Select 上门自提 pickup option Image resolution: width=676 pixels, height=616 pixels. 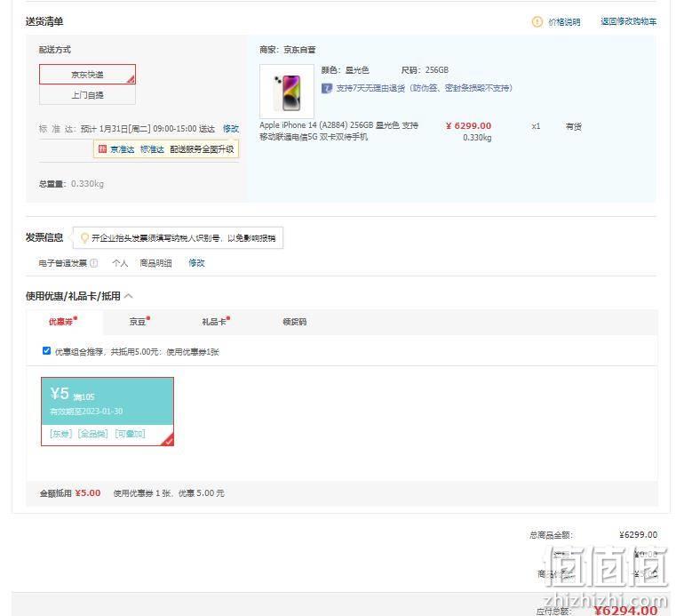tap(88, 94)
